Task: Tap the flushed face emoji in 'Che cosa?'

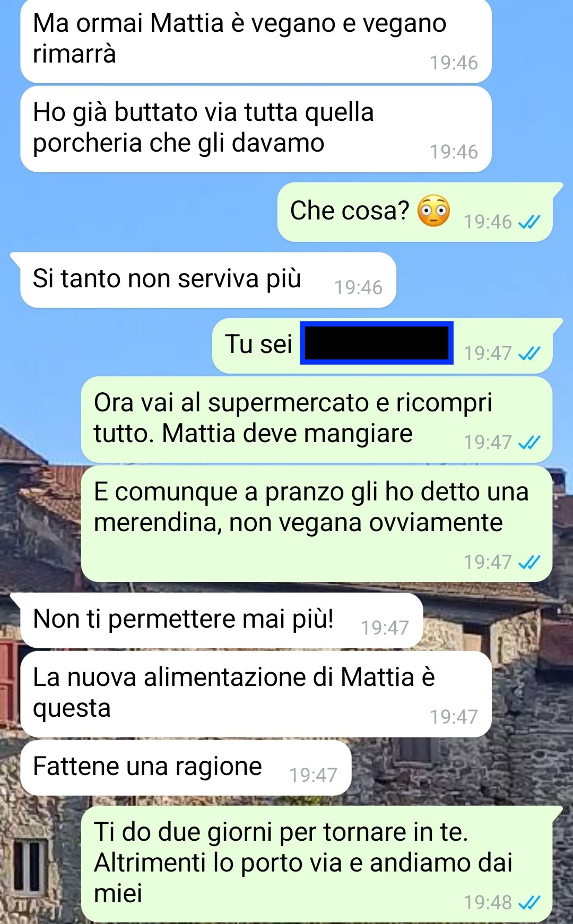Action: pos(433,211)
